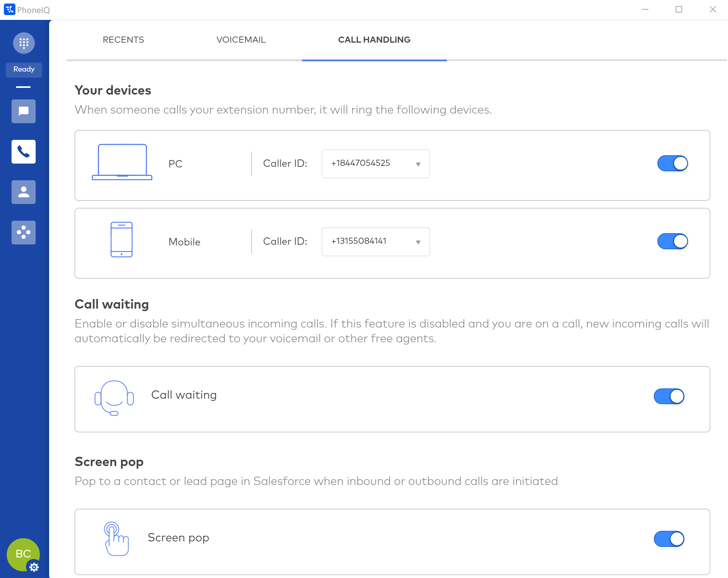Click the laptop PC device icon
This screenshot has height=578, width=728.
[x=122, y=162]
